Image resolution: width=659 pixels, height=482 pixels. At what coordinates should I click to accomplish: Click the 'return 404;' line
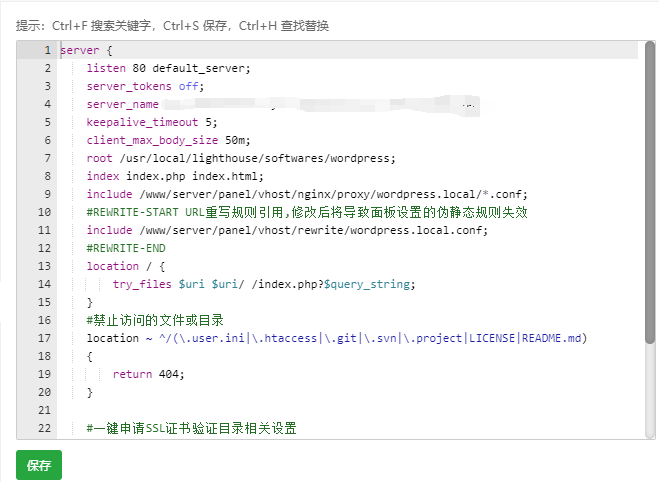148,374
